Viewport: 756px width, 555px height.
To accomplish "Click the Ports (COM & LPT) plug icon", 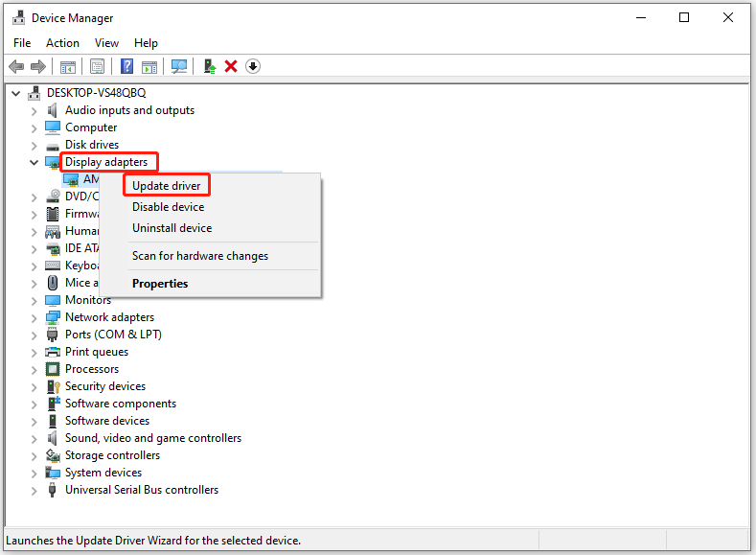I will 52,335.
